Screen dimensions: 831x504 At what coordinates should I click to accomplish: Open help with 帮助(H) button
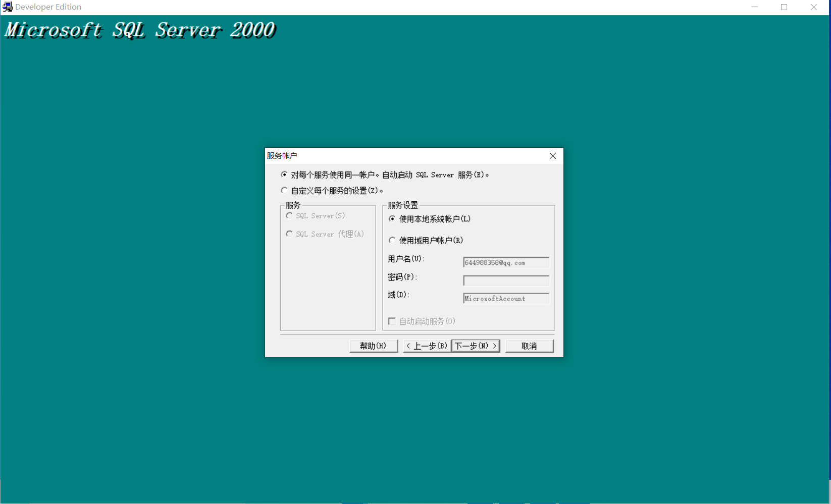(x=373, y=346)
